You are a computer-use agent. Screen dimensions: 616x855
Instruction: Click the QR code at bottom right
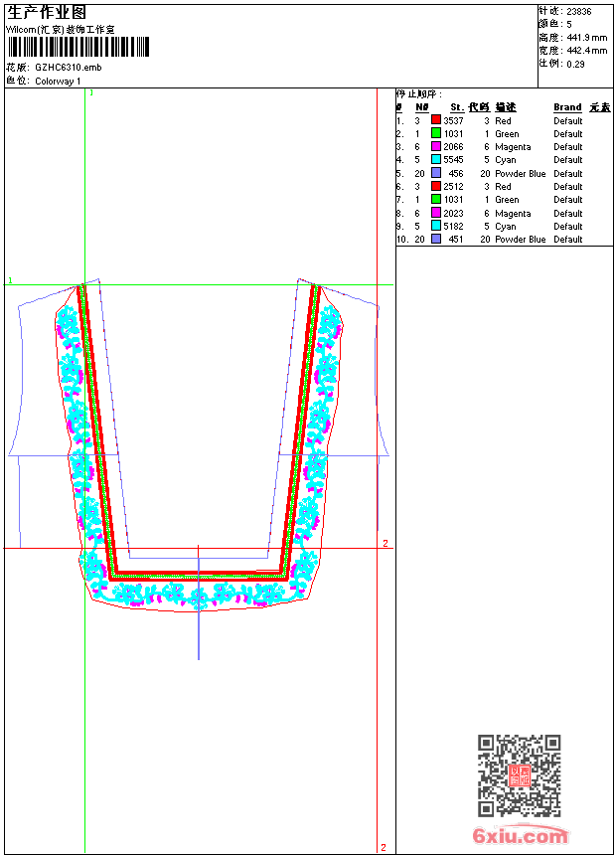coord(519,775)
